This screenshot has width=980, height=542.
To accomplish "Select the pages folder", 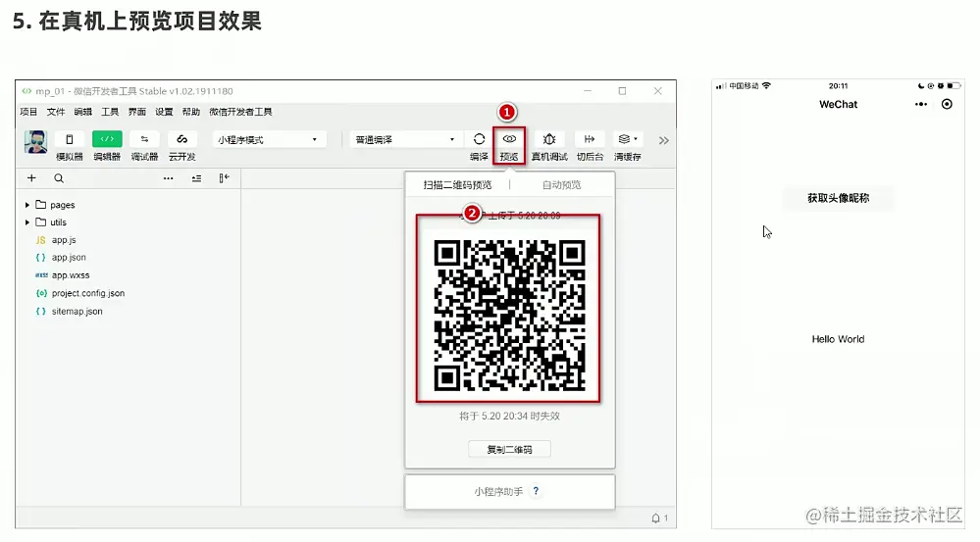I will click(63, 205).
